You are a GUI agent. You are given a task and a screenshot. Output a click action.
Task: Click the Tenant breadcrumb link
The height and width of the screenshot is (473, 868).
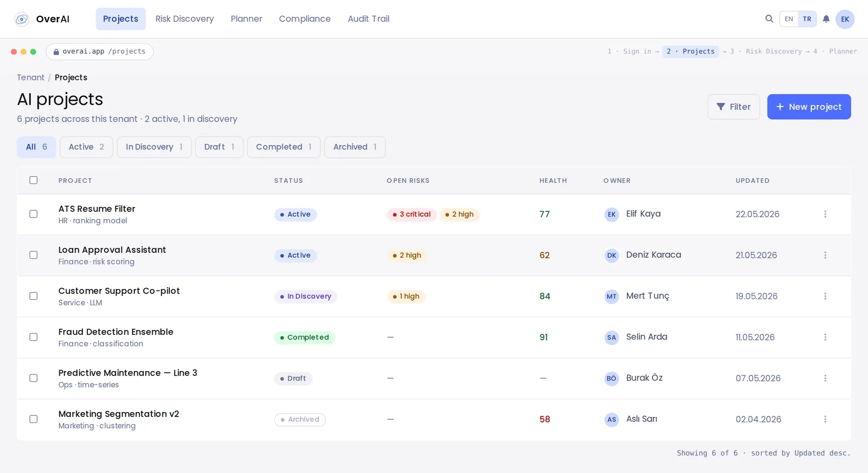coord(30,78)
